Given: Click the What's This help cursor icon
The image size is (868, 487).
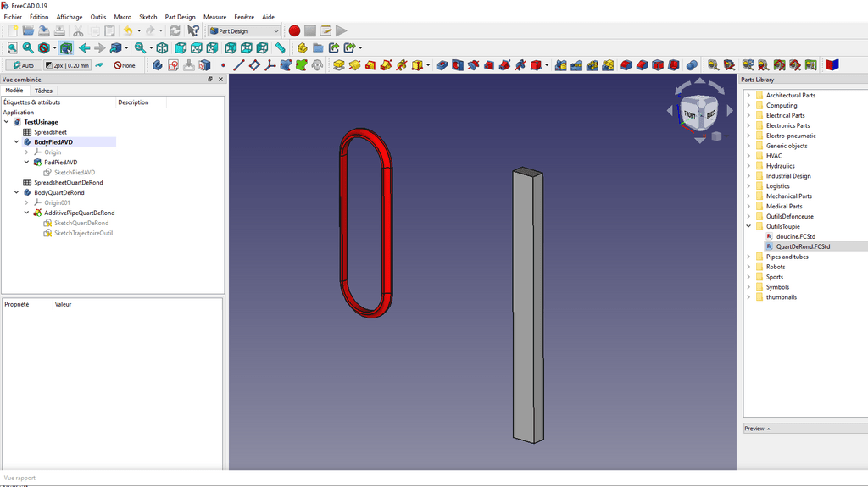Looking at the screenshot, I should pos(193,31).
